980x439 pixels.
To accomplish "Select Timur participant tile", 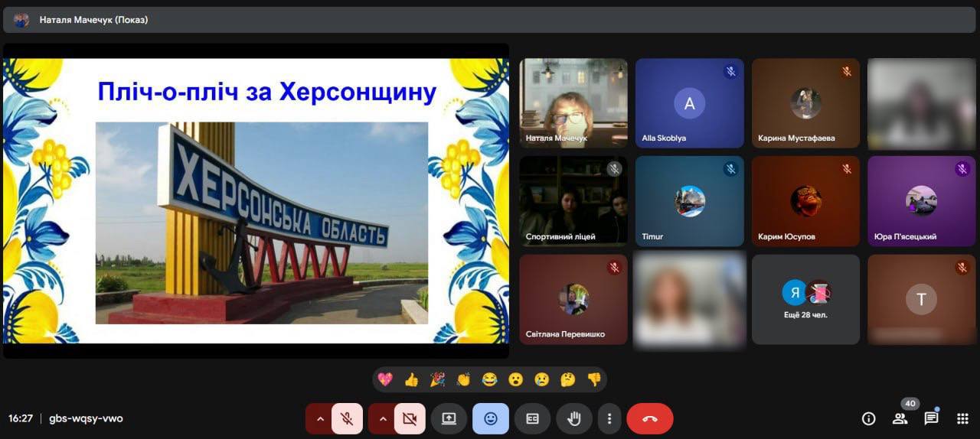I will click(x=690, y=201).
